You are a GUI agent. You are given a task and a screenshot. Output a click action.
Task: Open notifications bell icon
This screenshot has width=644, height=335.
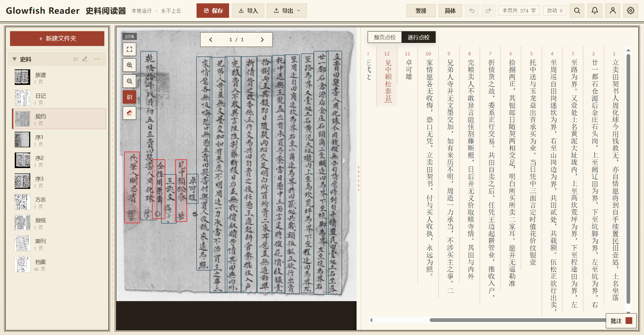point(595,11)
